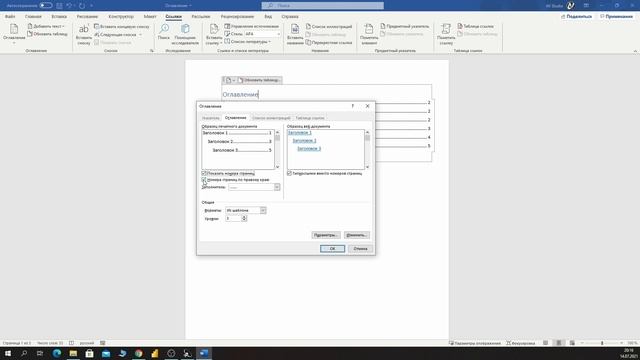Click Предметный указатель in the ribbon
640x360 pixels.
pyautogui.click(x=404, y=26)
